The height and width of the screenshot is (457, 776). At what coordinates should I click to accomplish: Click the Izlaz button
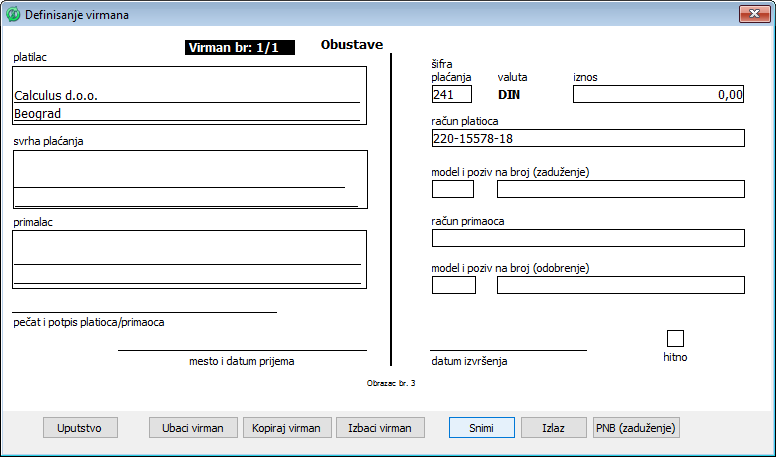tap(553, 427)
